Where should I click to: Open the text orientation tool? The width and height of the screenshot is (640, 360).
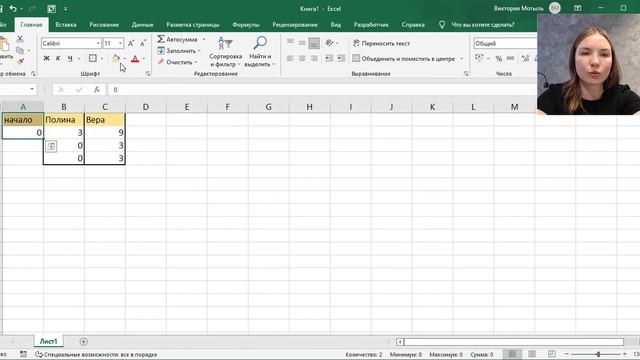coord(330,43)
